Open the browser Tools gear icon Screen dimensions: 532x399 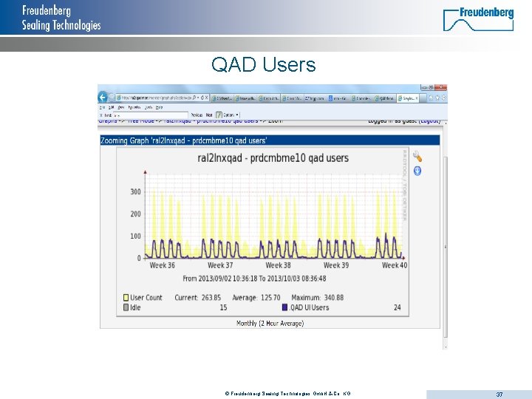(x=443, y=98)
